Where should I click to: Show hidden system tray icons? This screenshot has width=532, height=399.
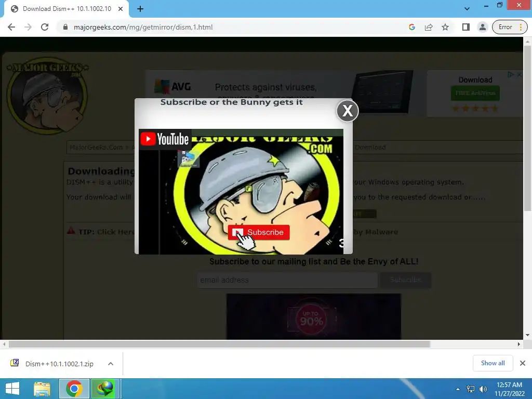458,389
